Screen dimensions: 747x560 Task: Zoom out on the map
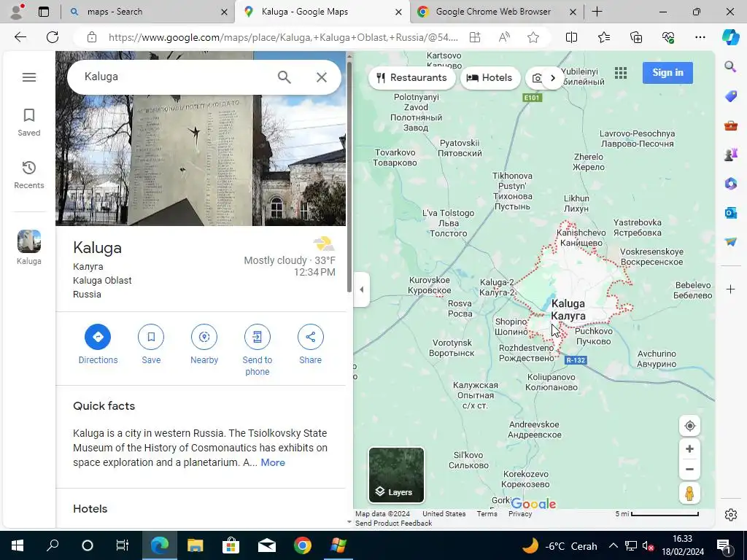point(689,469)
